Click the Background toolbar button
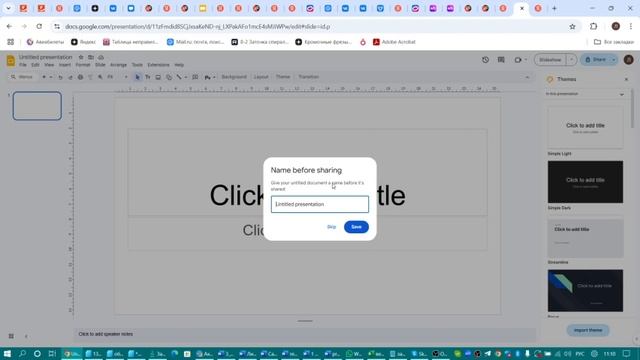 pos(234,77)
